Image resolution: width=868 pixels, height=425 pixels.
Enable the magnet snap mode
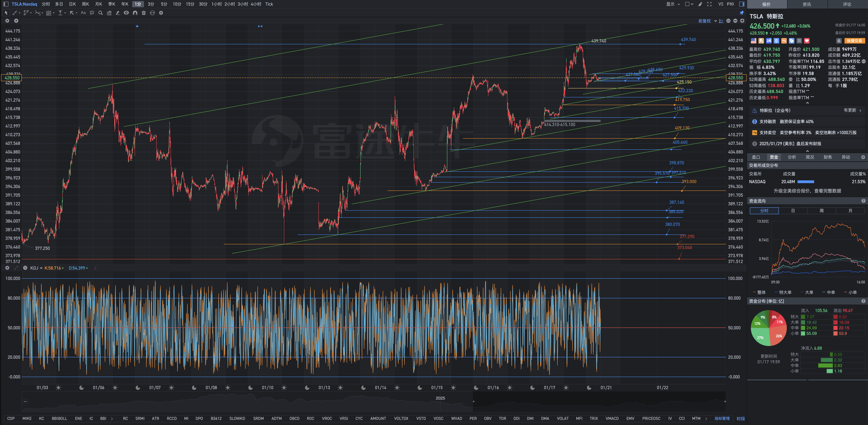[x=135, y=13]
